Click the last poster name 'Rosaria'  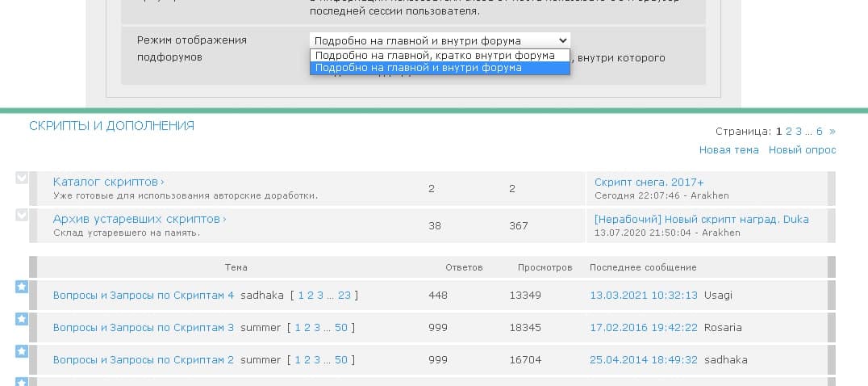coord(723,327)
